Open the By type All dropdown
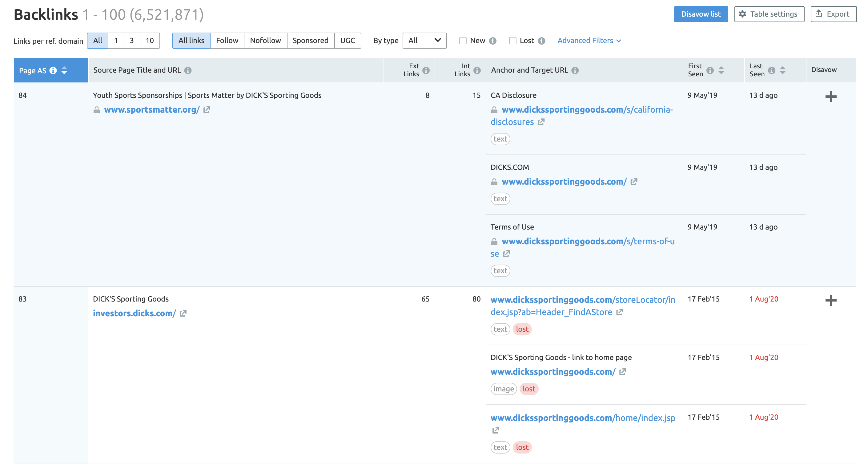Viewport: 868px width, 464px height. click(425, 41)
